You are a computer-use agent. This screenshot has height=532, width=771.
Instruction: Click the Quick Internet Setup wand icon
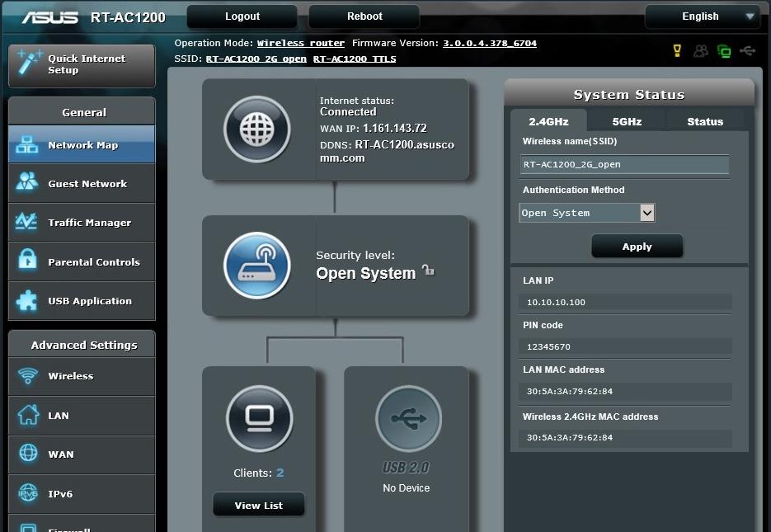[x=29, y=63]
